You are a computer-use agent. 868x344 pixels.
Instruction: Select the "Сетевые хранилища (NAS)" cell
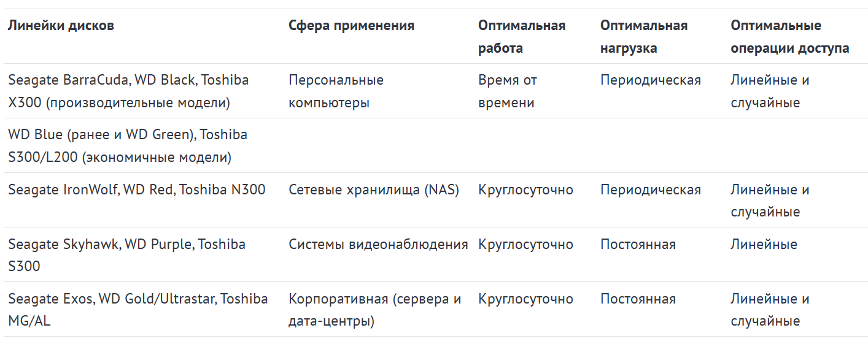click(x=373, y=190)
